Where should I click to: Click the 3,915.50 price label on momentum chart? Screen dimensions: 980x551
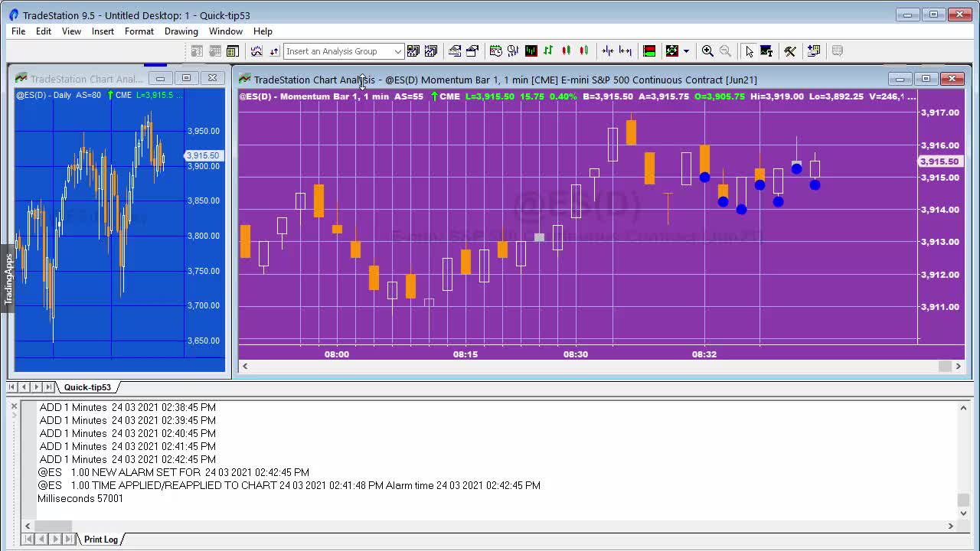pos(939,161)
